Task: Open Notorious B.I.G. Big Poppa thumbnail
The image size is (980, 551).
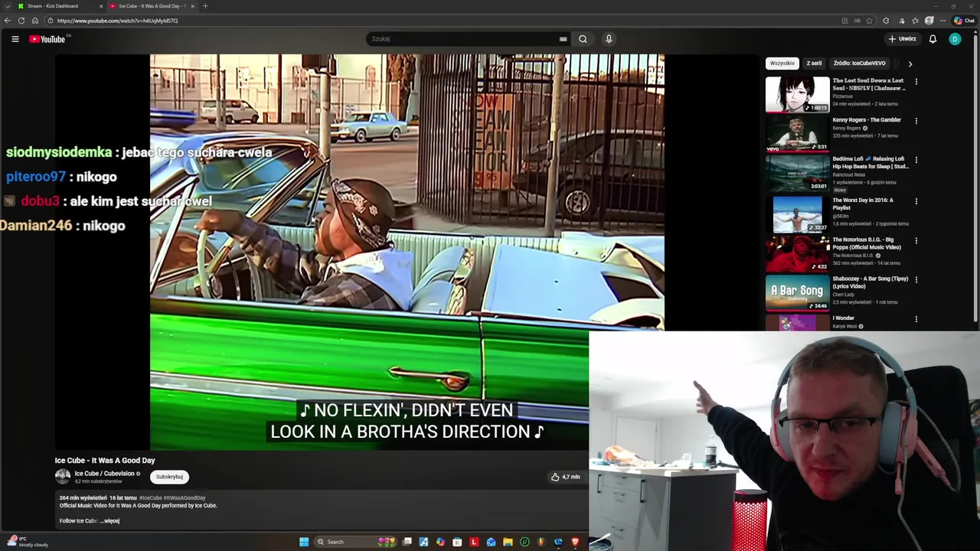Action: coord(797,253)
